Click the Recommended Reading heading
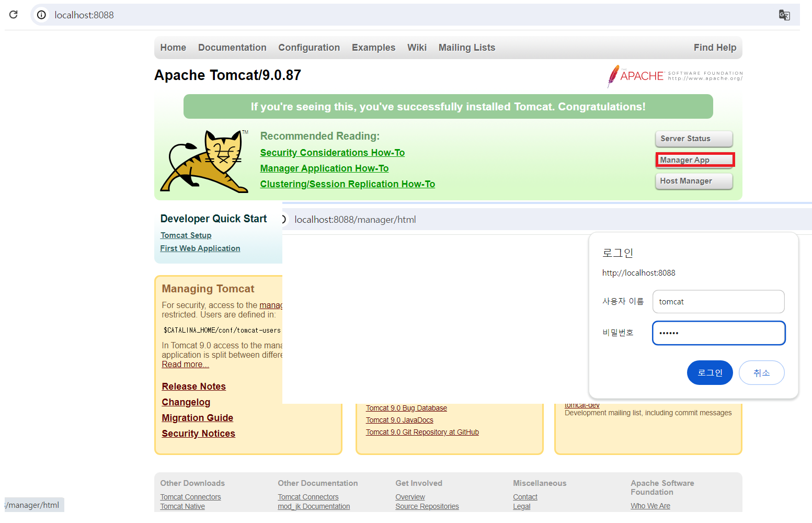 320,136
